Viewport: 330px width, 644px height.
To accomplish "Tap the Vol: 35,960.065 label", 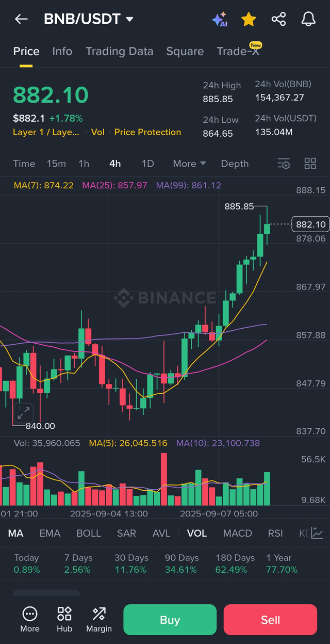I will [x=47, y=443].
